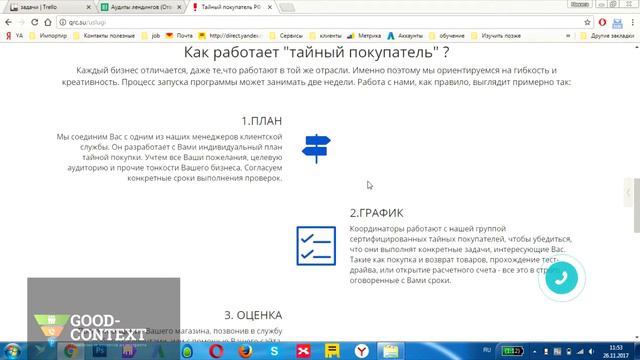This screenshot has width=640, height=360.
Task: Open Opera browser from the taskbar
Action: (x=216, y=351)
